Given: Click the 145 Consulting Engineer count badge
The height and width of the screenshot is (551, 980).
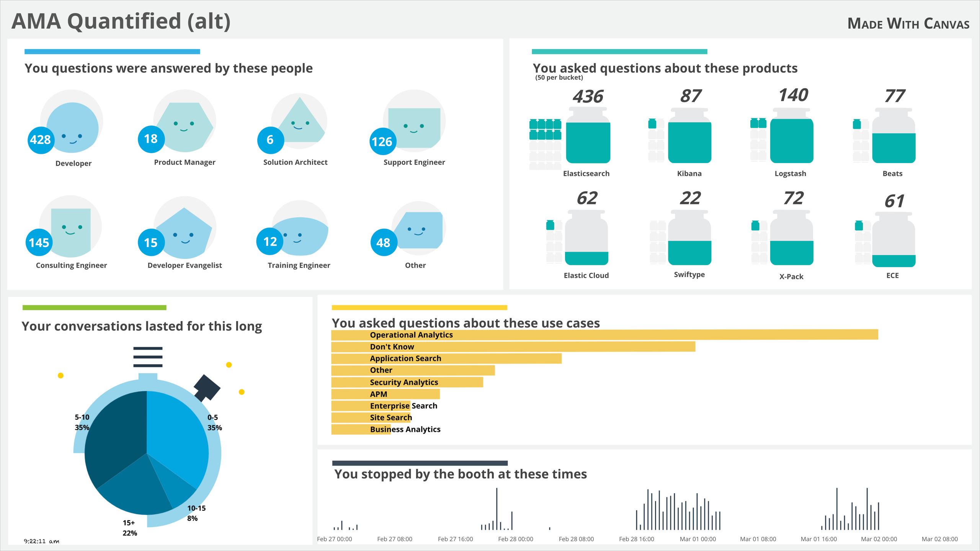Looking at the screenshot, I should [x=39, y=243].
